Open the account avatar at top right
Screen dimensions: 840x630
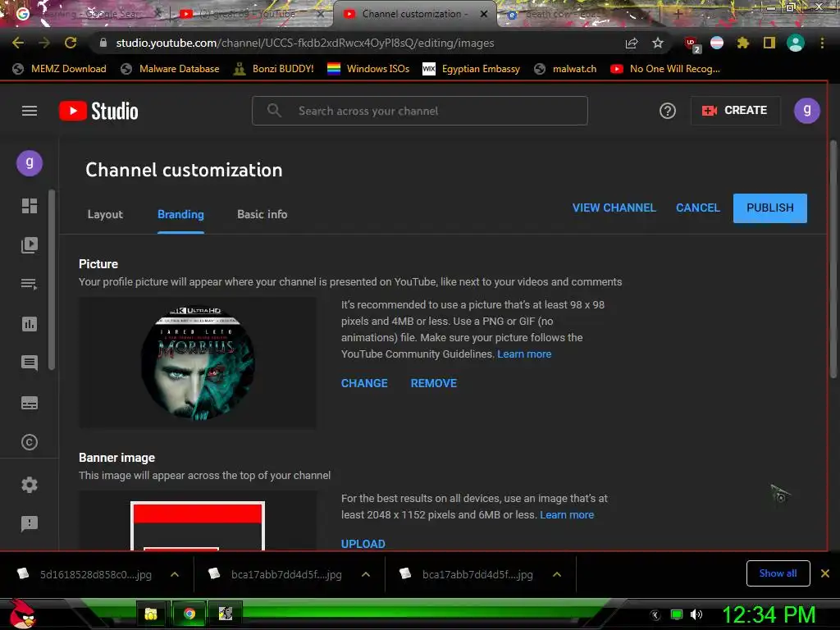click(x=806, y=111)
